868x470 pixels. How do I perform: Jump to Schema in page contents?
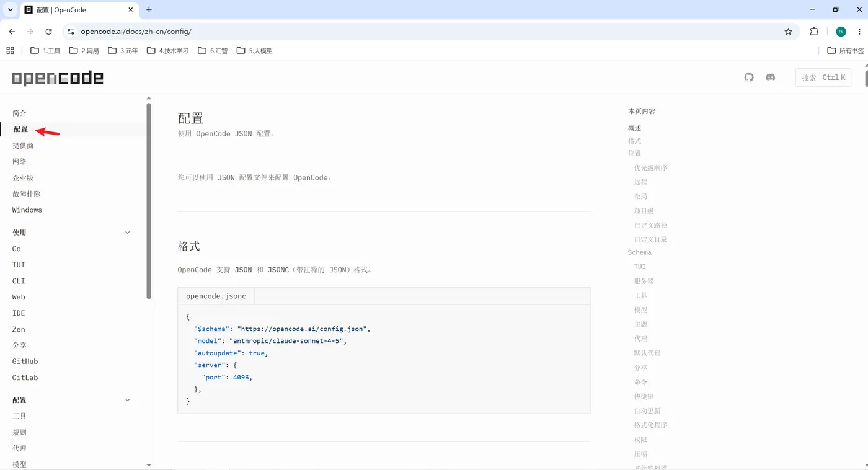coord(640,252)
